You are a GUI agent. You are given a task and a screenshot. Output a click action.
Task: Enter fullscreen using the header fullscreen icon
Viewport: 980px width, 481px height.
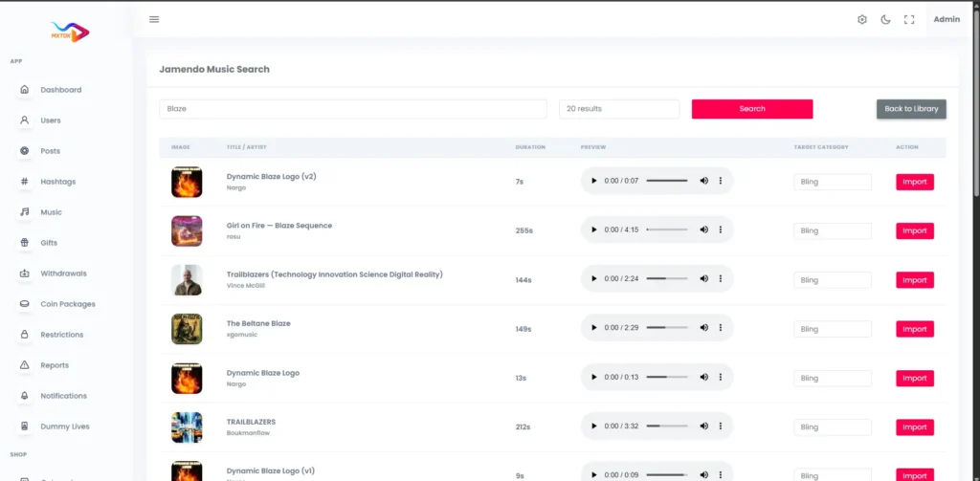tap(909, 19)
